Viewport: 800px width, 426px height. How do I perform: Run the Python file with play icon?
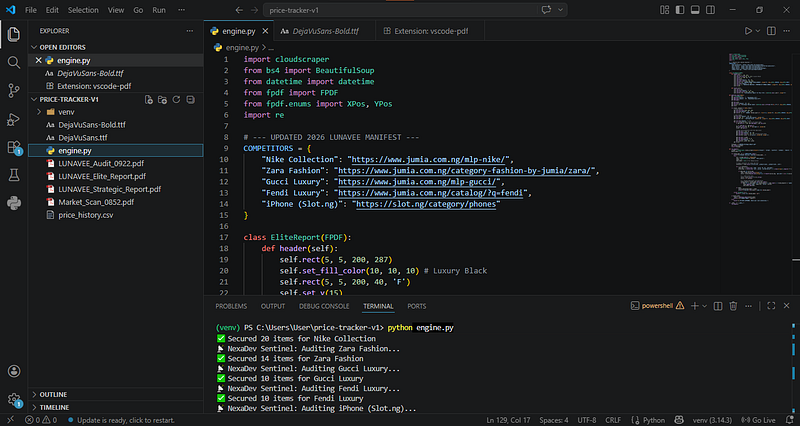click(x=748, y=31)
